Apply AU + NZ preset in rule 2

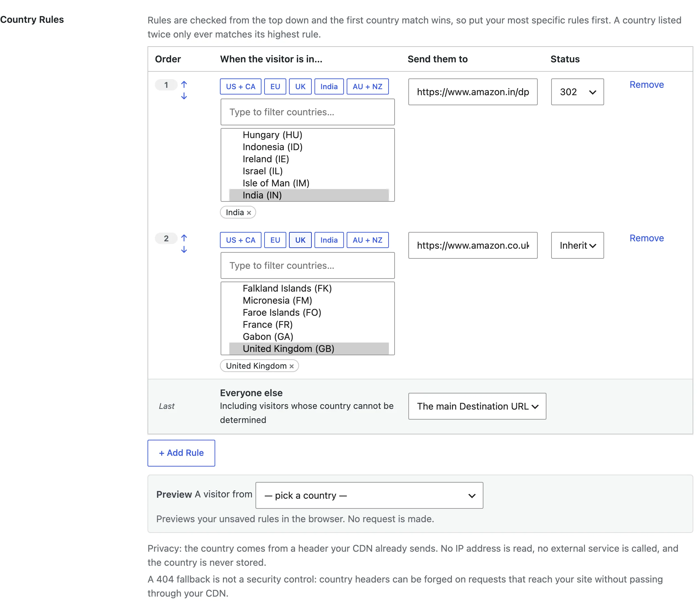[367, 240]
